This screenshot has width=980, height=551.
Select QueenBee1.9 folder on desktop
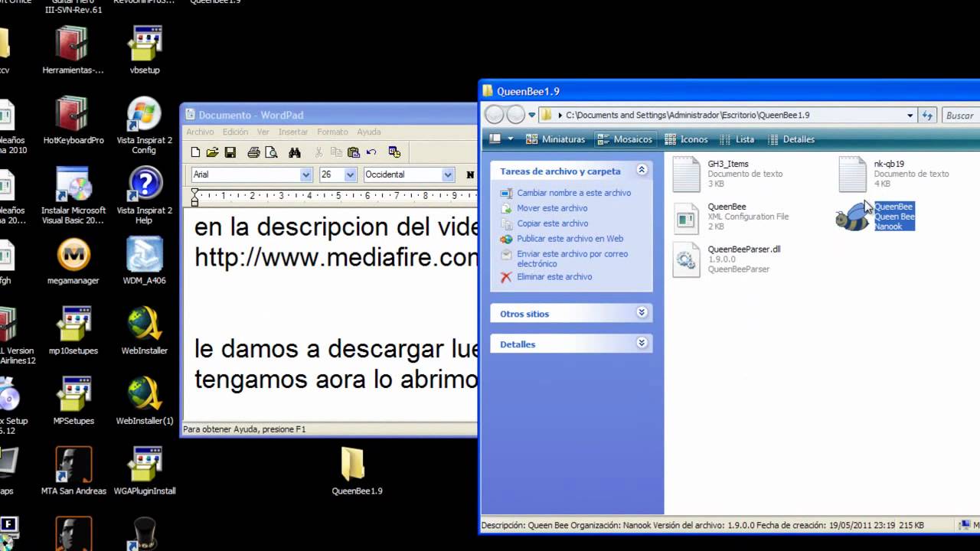[x=357, y=471]
